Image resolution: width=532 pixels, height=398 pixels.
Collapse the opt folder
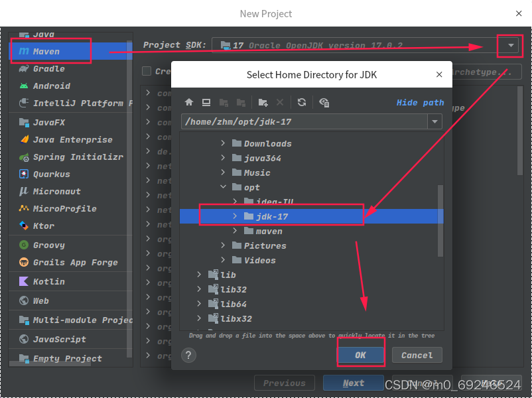[x=223, y=187]
